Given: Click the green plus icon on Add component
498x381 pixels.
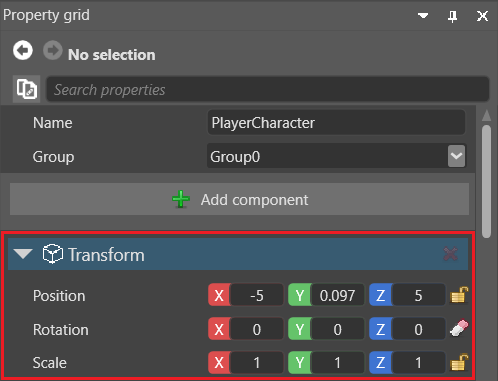Looking at the screenshot, I should pyautogui.click(x=181, y=199).
